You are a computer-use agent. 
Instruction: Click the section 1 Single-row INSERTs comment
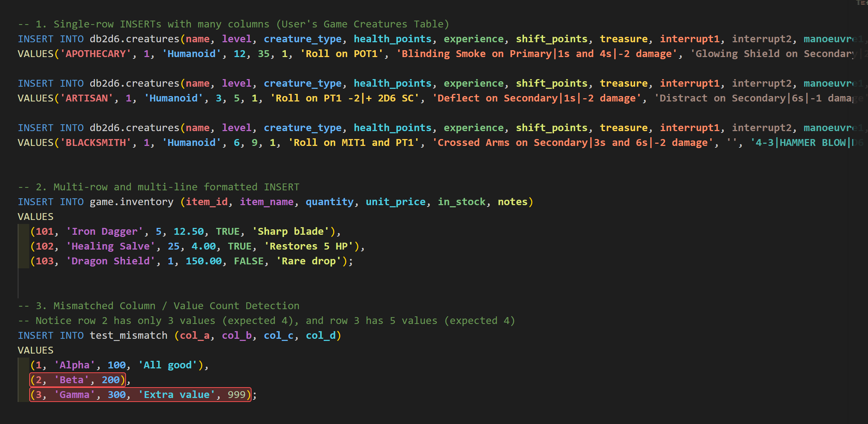click(234, 24)
